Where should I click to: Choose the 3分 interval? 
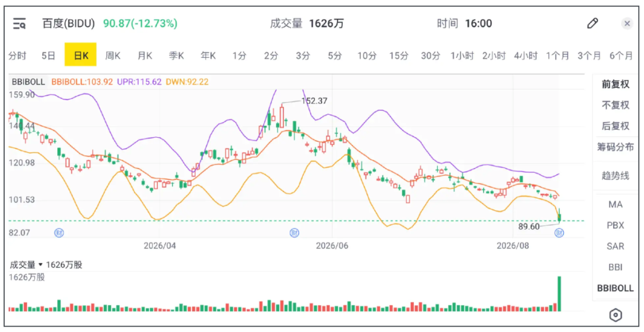pyautogui.click(x=303, y=55)
